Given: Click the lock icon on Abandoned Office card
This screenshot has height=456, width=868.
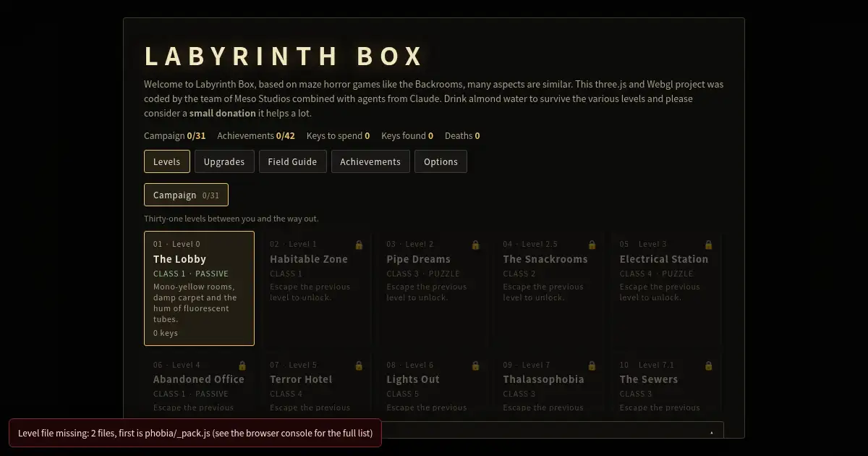Looking at the screenshot, I should (x=242, y=366).
